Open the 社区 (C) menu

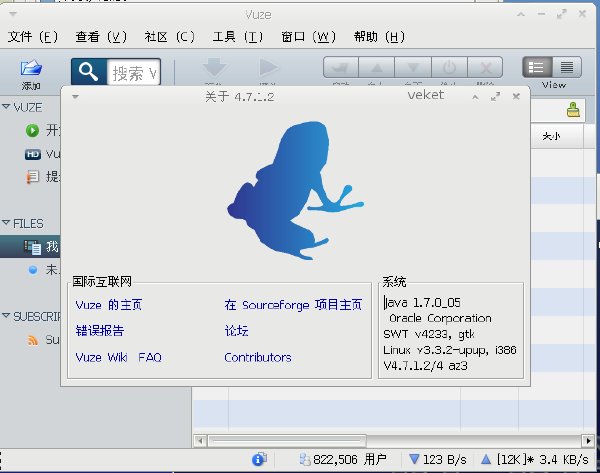170,37
